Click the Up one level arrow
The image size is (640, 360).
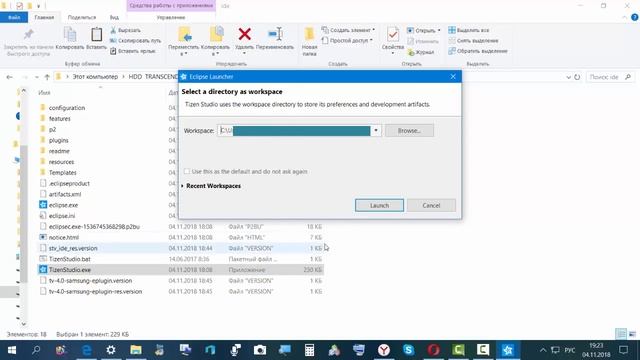(47, 77)
